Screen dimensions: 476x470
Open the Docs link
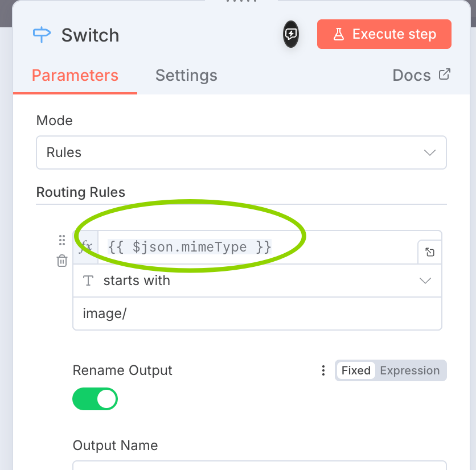(x=421, y=76)
